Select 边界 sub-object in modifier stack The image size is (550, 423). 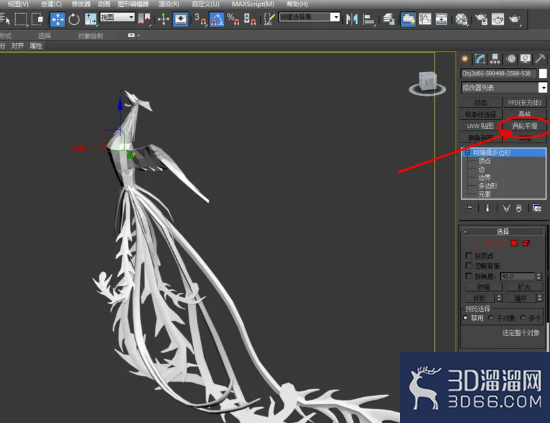coord(485,177)
